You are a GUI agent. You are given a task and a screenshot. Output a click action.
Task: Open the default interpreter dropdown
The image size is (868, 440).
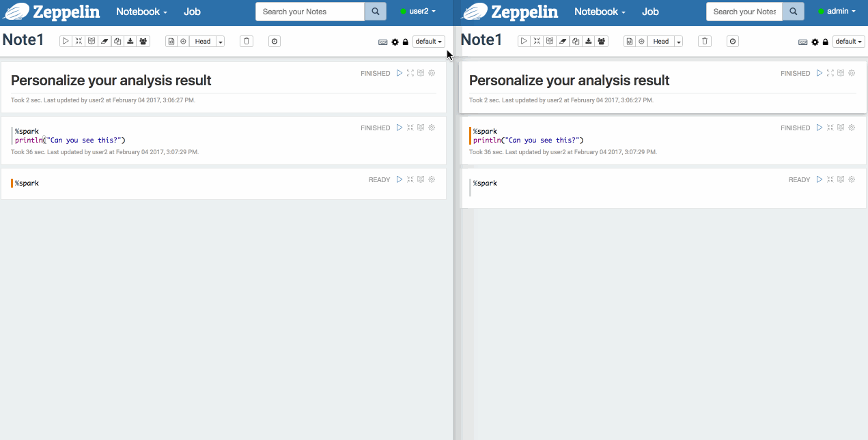[x=428, y=41]
